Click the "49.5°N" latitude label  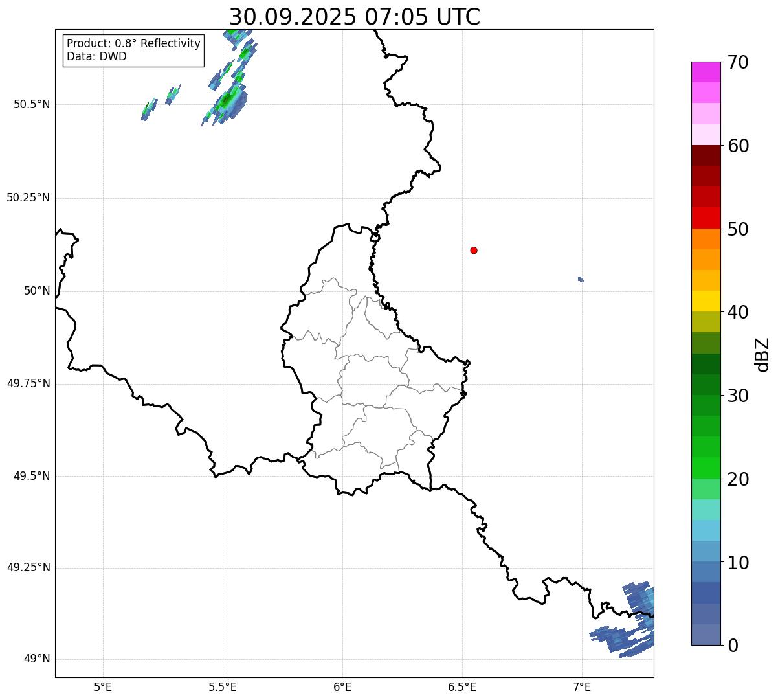click(x=32, y=476)
